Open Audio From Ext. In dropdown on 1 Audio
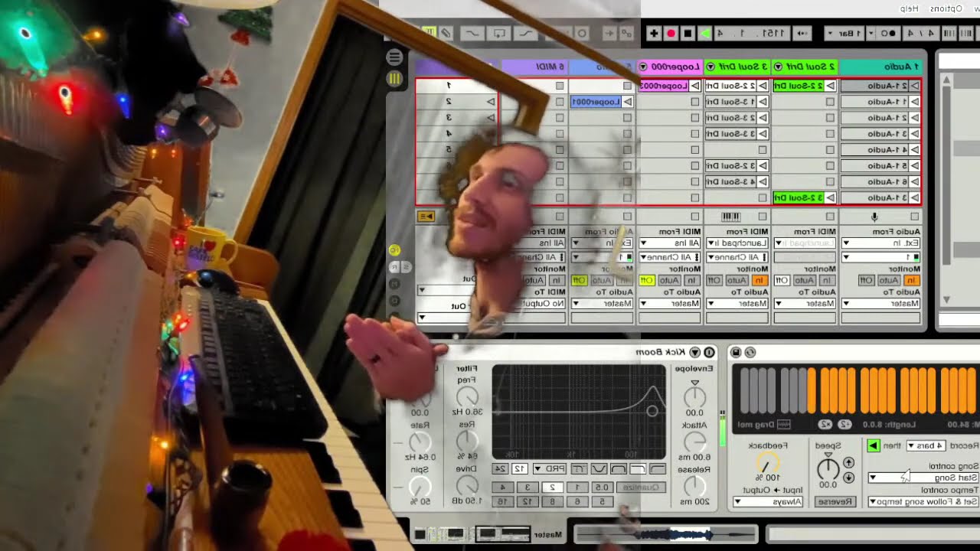The image size is (980, 551). pos(880,243)
